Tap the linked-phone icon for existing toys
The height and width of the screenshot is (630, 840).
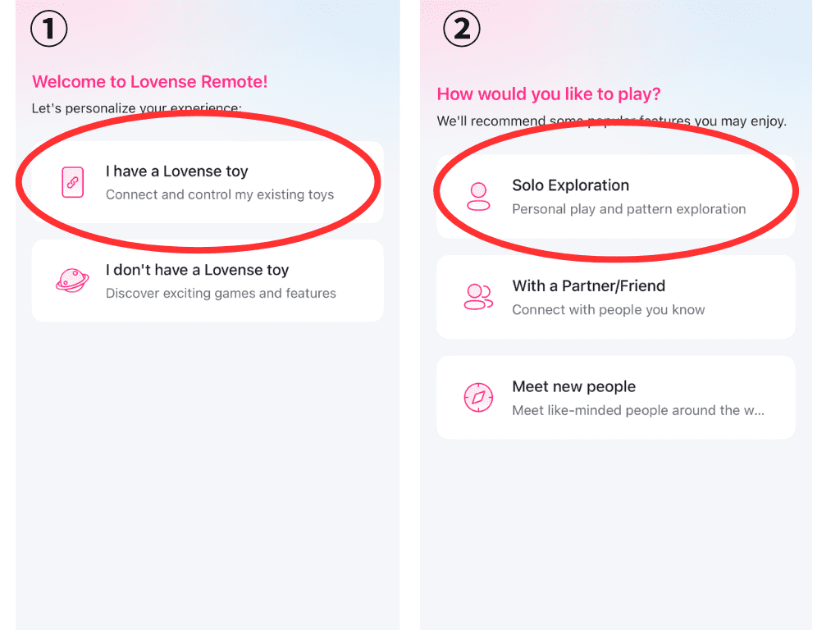(72, 181)
